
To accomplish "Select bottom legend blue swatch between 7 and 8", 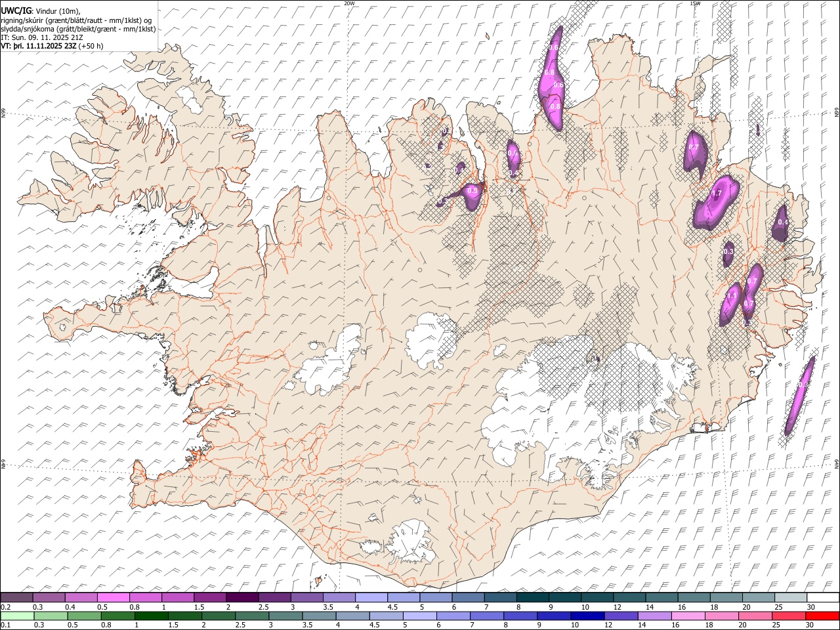I will (486, 616).
